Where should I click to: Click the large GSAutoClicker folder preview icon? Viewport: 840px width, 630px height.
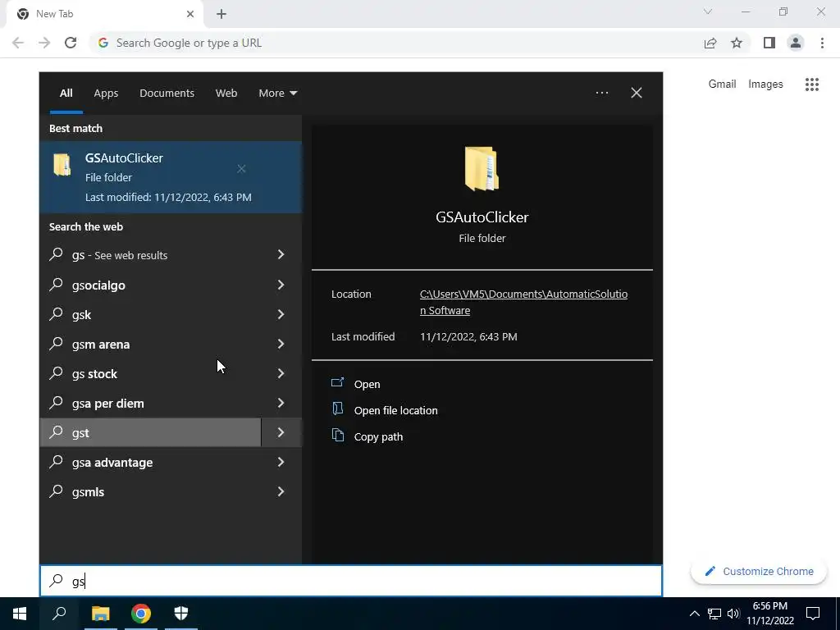click(482, 169)
